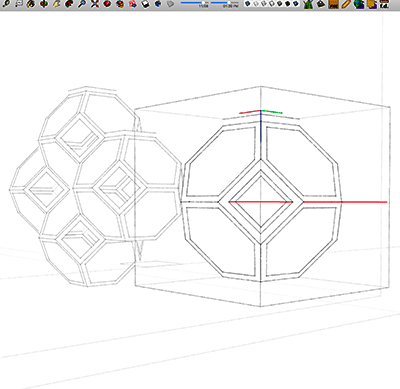Viewport: 400px width, 389px height.
Task: Click the blue-green globe icon
Action: (x=359, y=4)
